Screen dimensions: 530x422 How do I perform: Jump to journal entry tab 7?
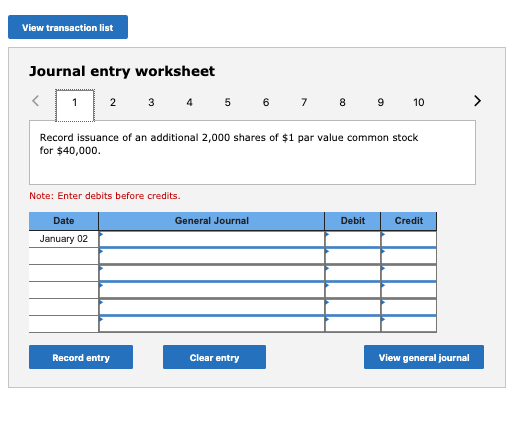coord(304,102)
